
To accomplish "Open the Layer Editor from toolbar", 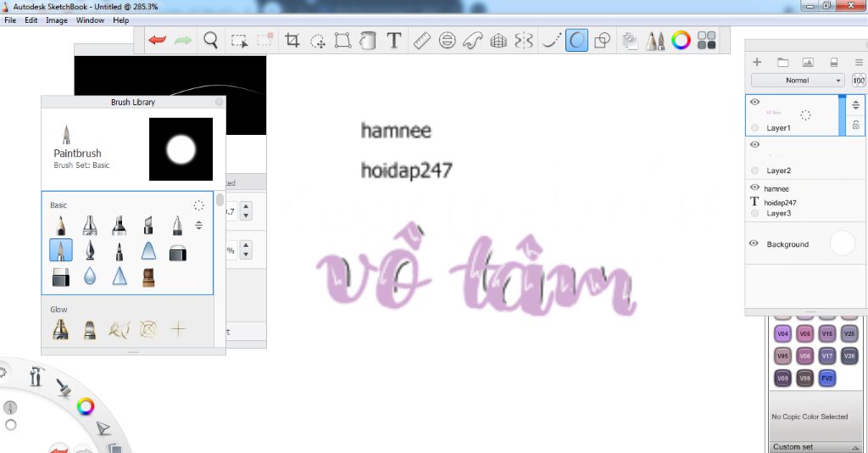I will tap(630, 41).
